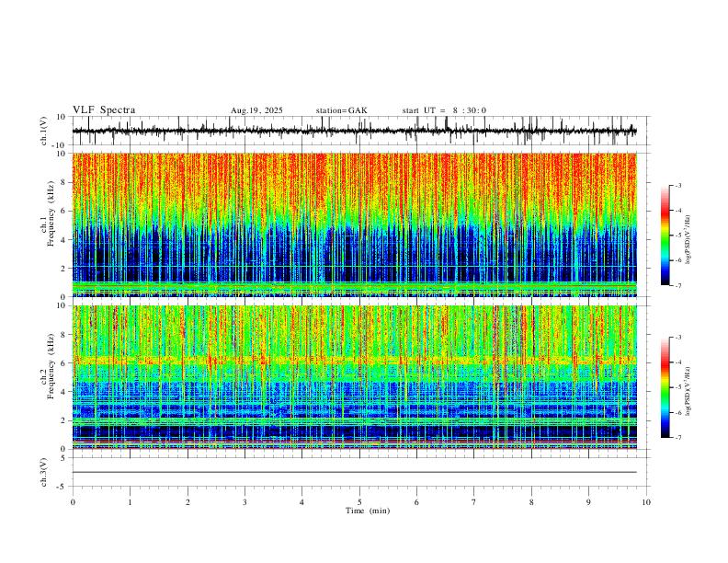The width and height of the screenshot is (728, 563).
Task: Click the "-4" tick on ch.2 colorbar
Action: pos(677,362)
